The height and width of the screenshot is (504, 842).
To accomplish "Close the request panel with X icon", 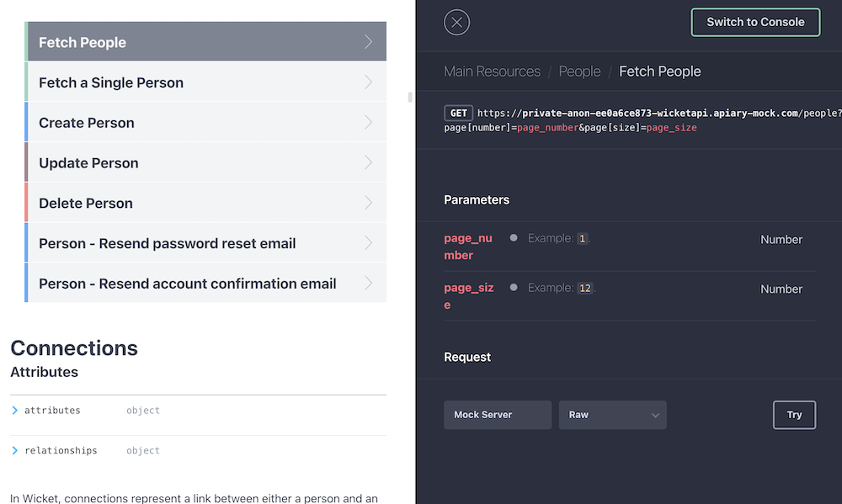I will pos(456,23).
